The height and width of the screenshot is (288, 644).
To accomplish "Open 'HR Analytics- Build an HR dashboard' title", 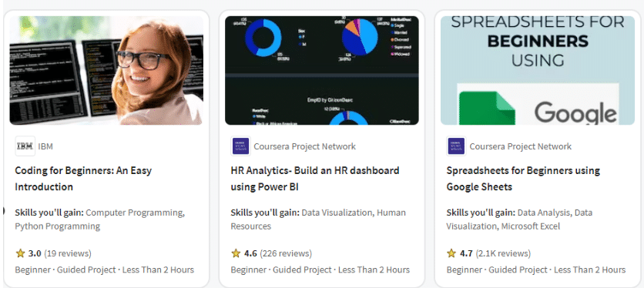I will (x=315, y=179).
